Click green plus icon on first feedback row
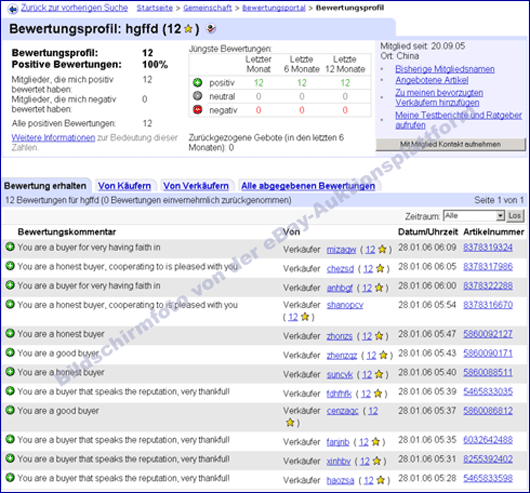 10,247
